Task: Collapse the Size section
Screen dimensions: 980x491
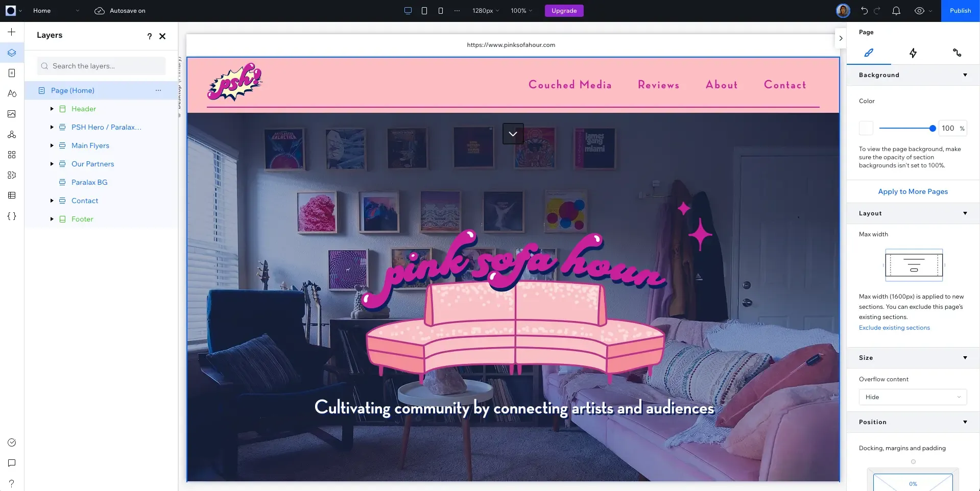Action: point(965,358)
